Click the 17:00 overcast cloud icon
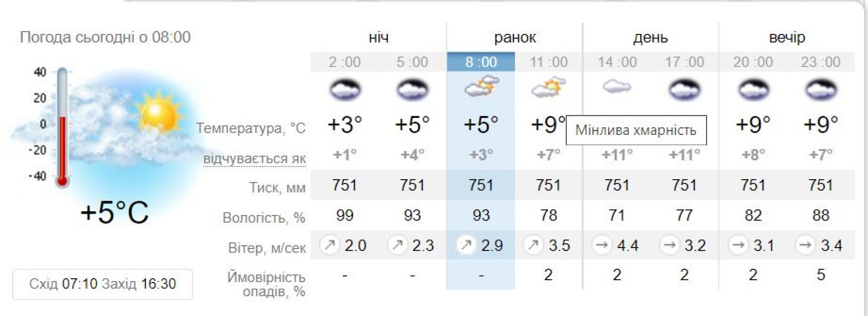The width and height of the screenshot is (868, 316). (x=684, y=89)
